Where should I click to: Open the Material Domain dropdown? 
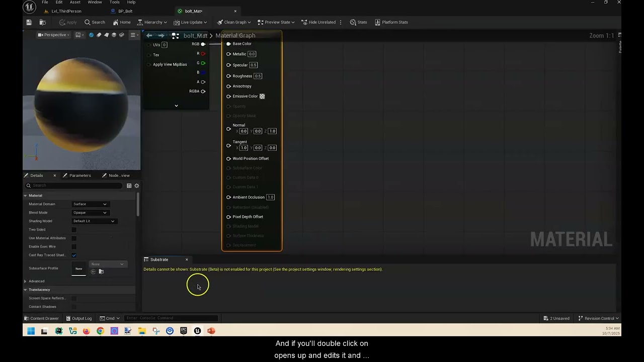(90, 204)
